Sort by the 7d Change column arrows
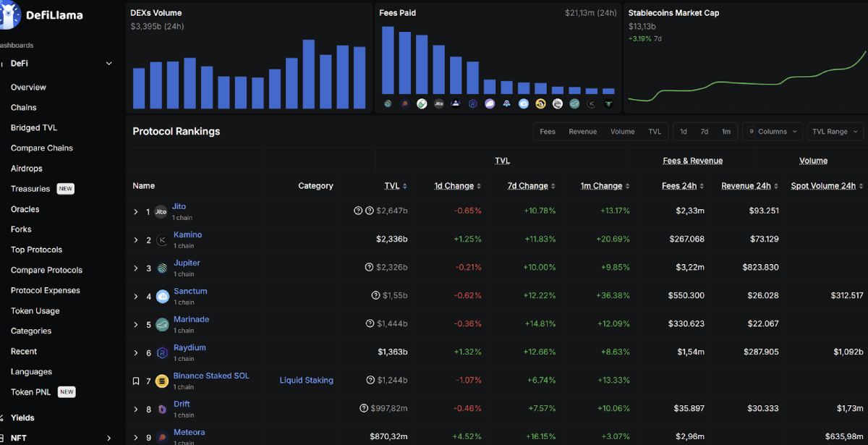The height and width of the screenshot is (445, 868). click(553, 186)
